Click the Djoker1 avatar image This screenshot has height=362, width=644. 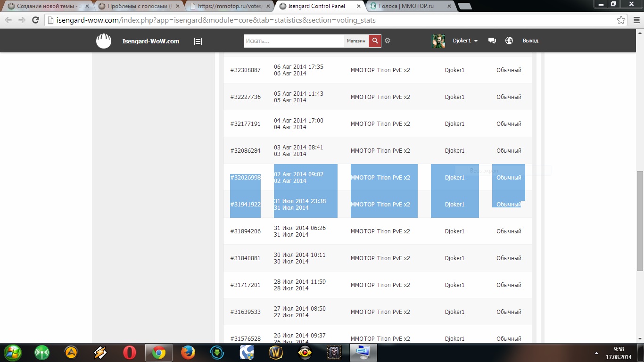point(438,41)
